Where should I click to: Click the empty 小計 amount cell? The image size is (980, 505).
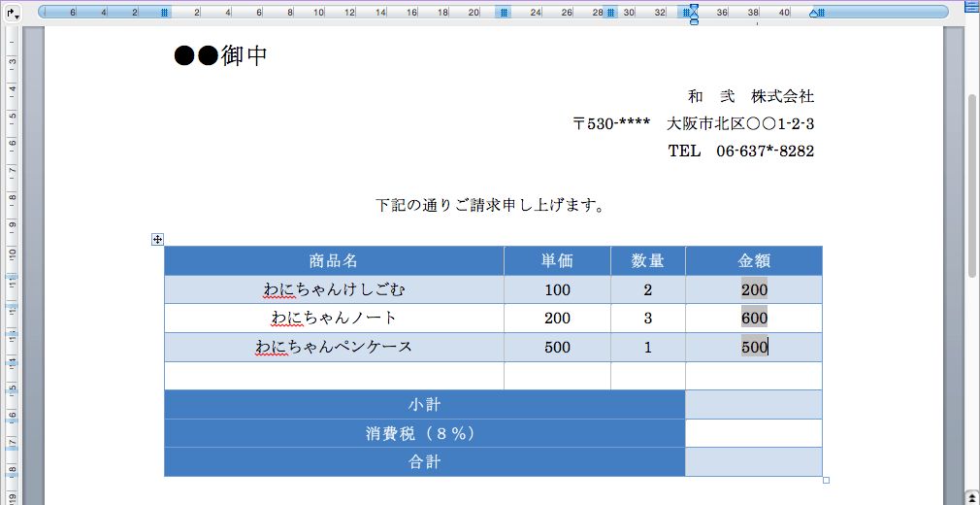(754, 404)
